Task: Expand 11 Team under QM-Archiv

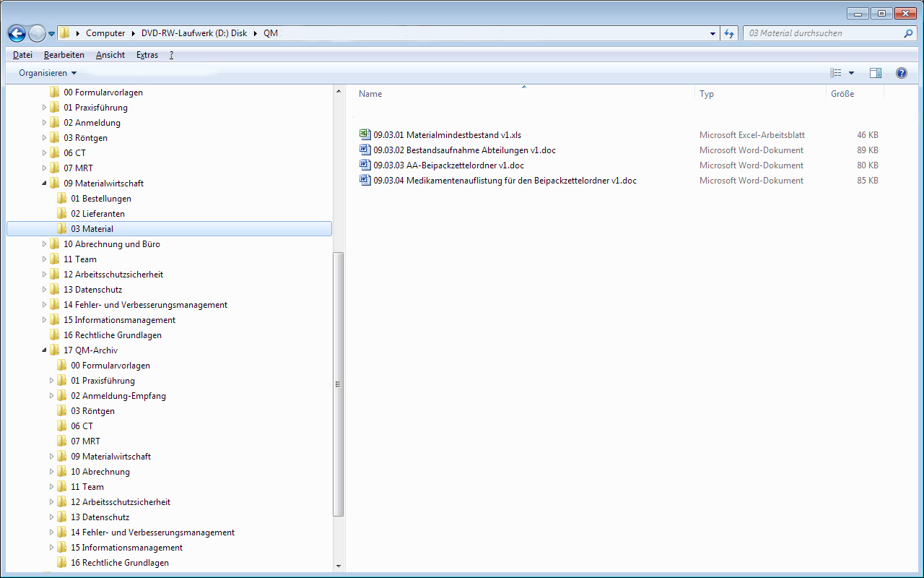Action: click(x=51, y=487)
